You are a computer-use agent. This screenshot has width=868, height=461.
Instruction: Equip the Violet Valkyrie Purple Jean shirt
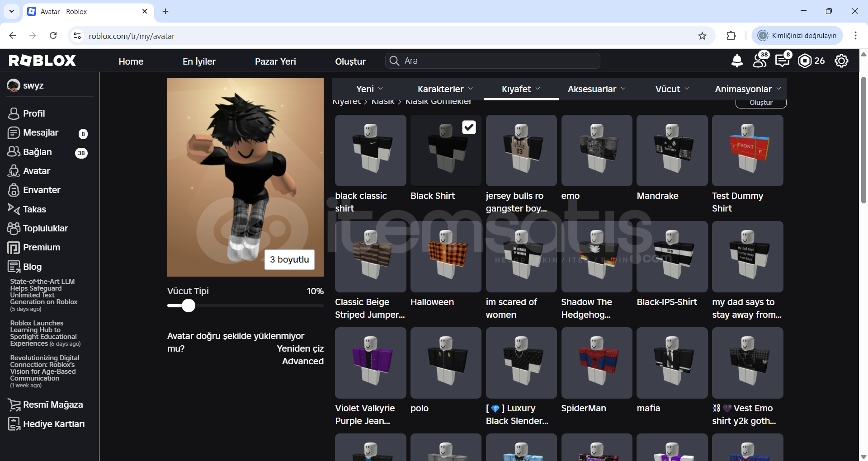(x=370, y=363)
